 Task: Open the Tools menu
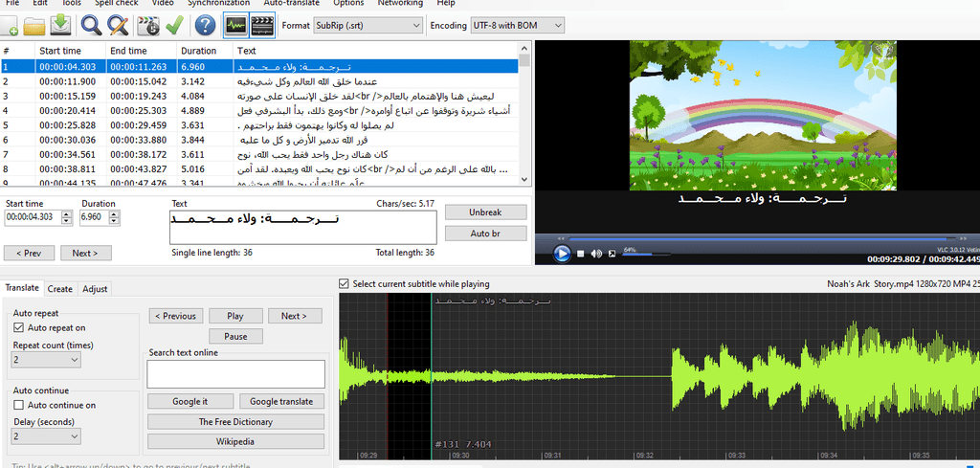click(x=72, y=3)
